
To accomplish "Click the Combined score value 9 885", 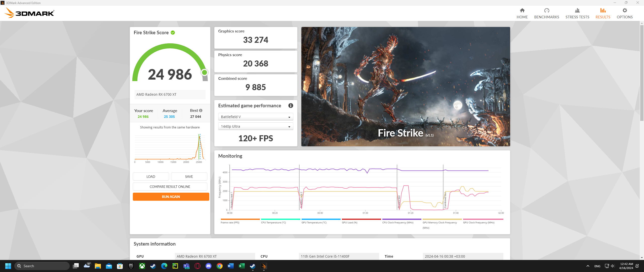I will [x=256, y=87].
